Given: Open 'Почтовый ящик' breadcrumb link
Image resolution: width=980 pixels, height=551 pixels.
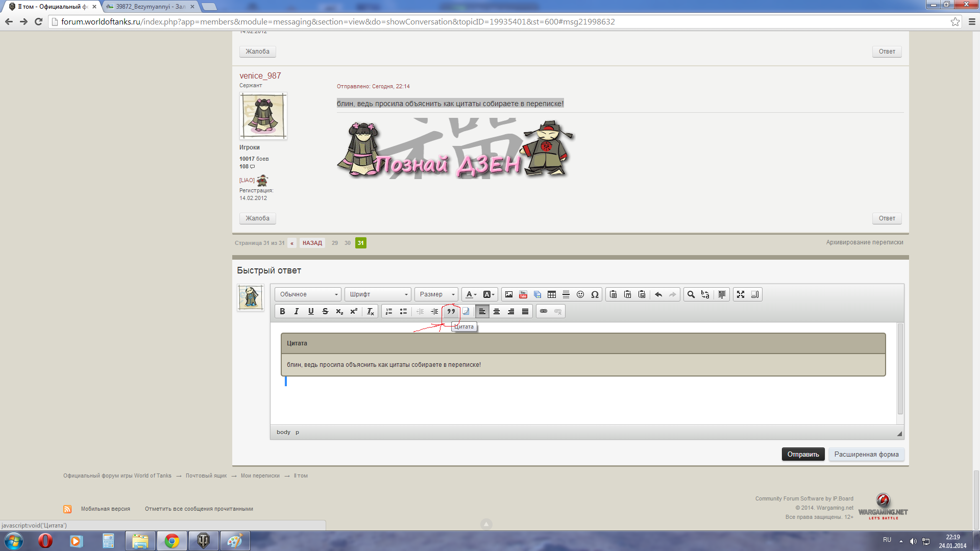Looking at the screenshot, I should tap(206, 475).
